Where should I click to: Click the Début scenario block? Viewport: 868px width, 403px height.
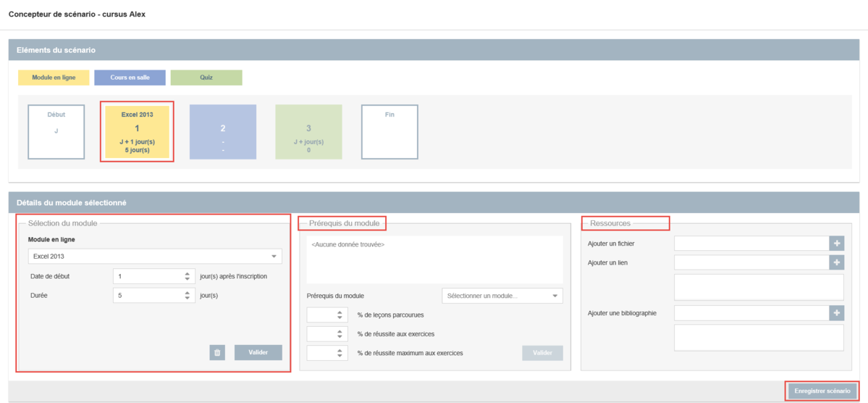56,132
